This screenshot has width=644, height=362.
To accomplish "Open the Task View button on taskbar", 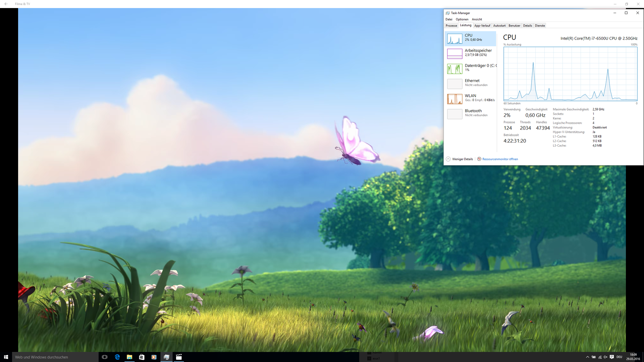I will click(x=105, y=357).
